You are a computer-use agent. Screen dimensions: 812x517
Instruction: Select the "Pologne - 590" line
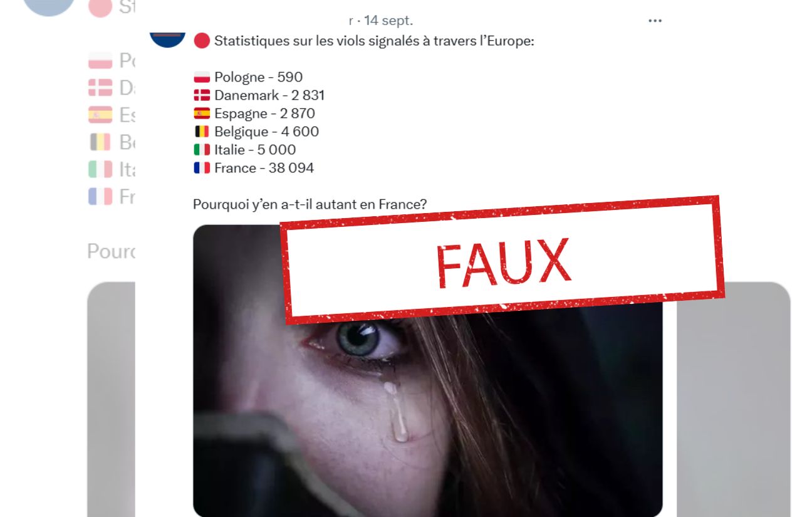click(248, 77)
